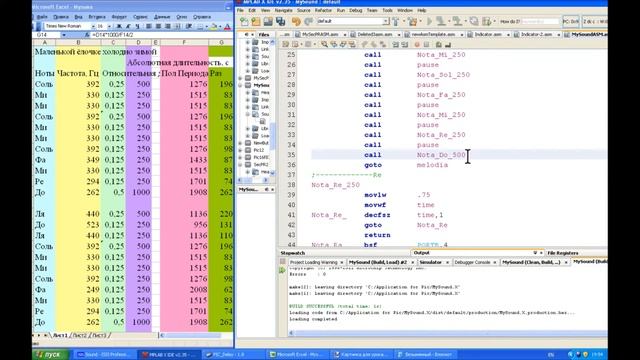Open Refactor menu in MPLAB

click(323, 10)
